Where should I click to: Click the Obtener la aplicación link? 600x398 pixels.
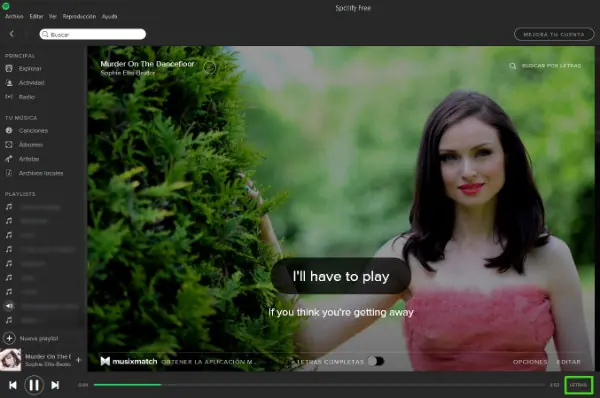(x=207, y=362)
